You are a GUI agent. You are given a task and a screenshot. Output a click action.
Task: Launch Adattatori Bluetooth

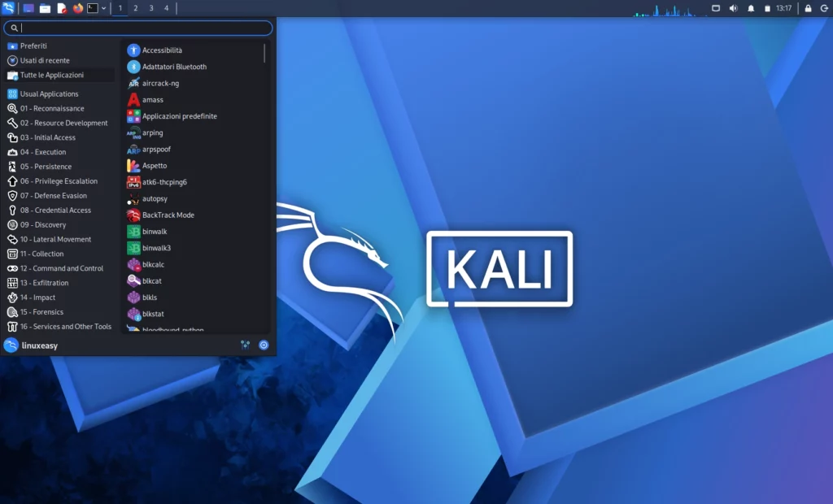(x=194, y=67)
